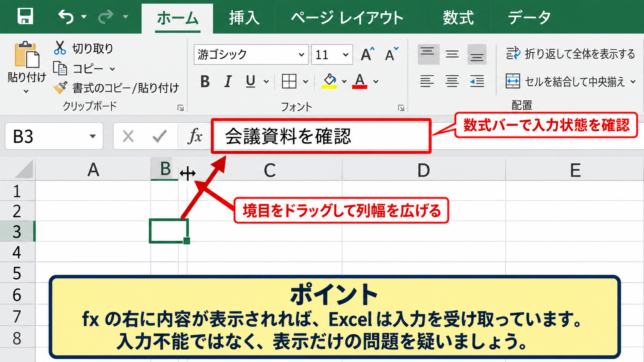Image resolution: width=644 pixels, height=362 pixels.
Task: Expand the コピー dropdown arrow
Action: point(112,69)
